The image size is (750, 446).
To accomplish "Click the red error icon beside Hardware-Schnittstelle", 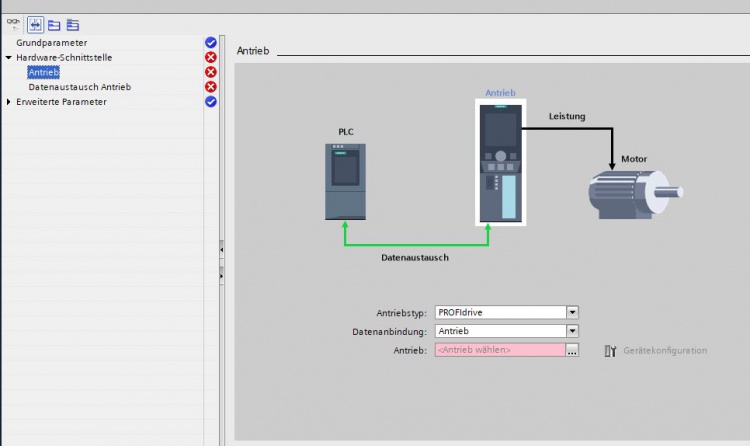I will click(x=211, y=58).
